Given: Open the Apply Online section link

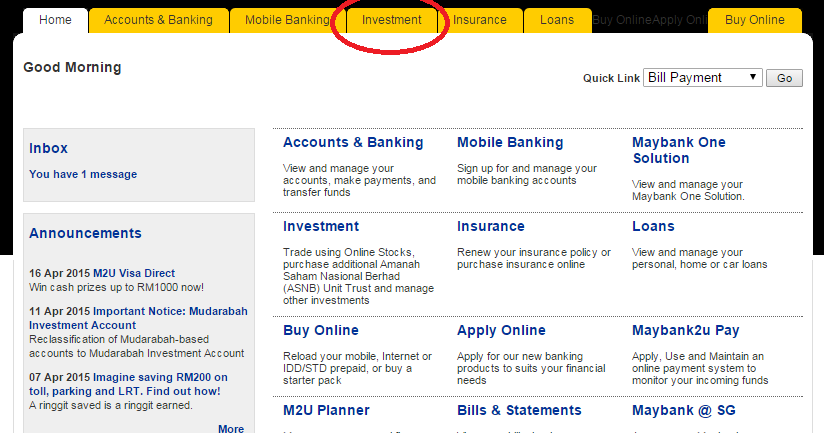Looking at the screenshot, I should (501, 331).
